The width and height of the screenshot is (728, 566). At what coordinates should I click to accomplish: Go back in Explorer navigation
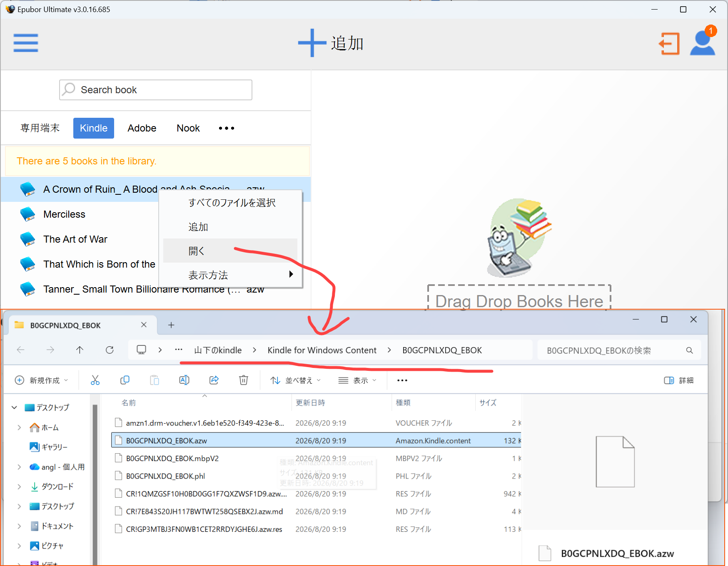click(20, 350)
